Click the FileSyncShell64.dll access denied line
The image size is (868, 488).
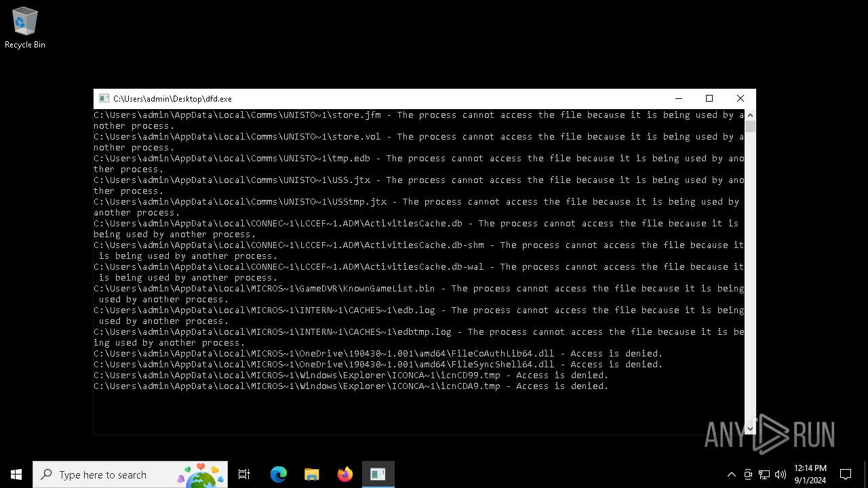[x=378, y=364]
